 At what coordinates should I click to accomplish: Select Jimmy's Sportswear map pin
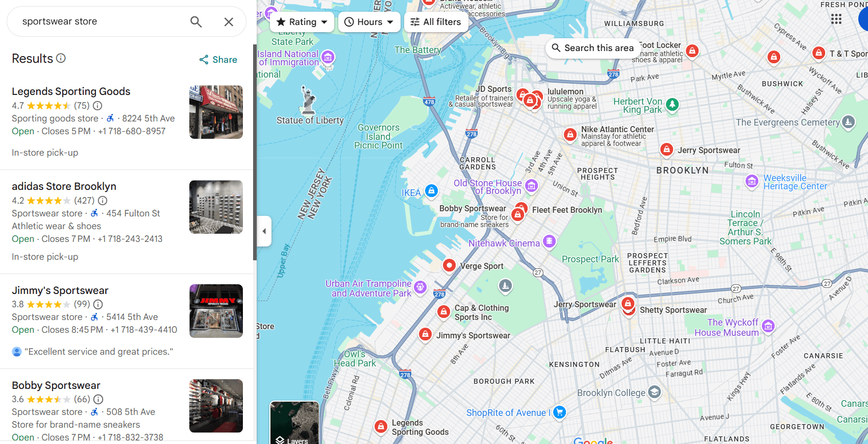pos(425,334)
